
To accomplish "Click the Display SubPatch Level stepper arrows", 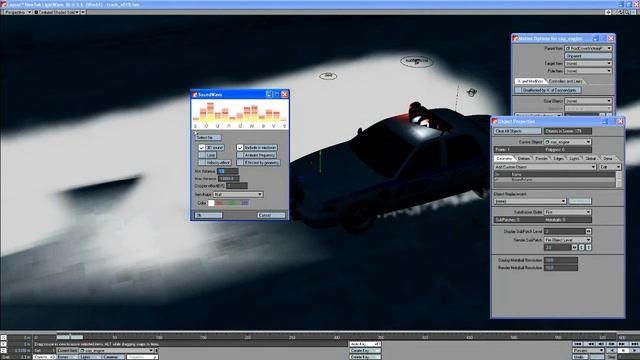I will pos(589,231).
